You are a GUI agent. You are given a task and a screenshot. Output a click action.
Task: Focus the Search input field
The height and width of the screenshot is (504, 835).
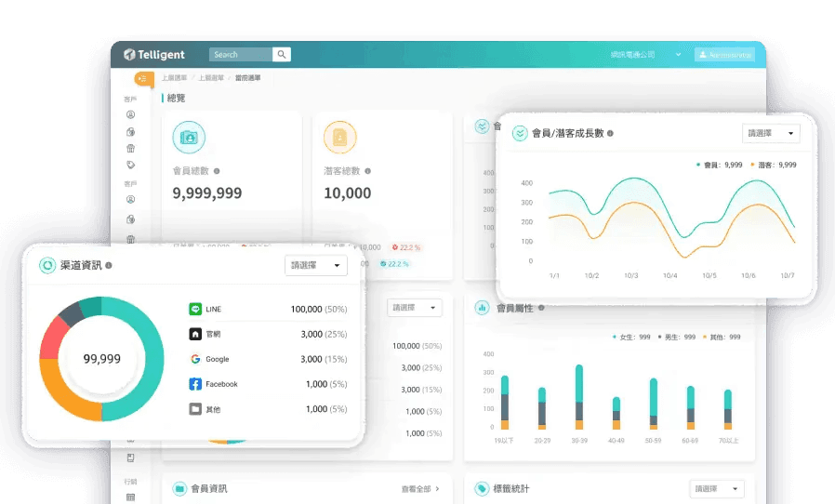coord(241,54)
